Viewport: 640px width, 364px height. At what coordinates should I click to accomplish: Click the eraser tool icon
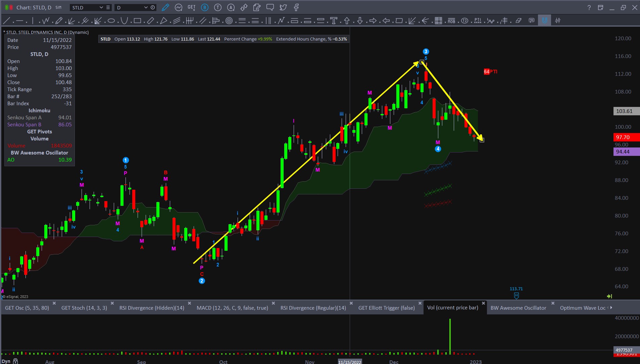pos(519,21)
